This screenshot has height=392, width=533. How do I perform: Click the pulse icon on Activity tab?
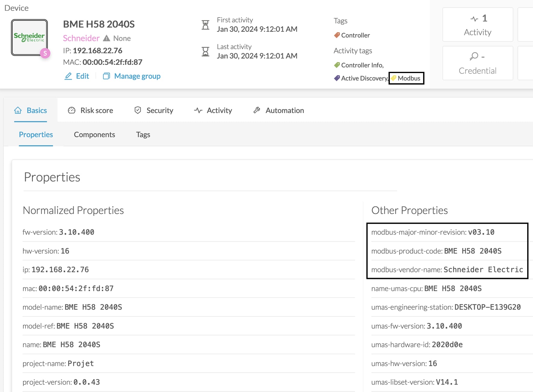198,110
